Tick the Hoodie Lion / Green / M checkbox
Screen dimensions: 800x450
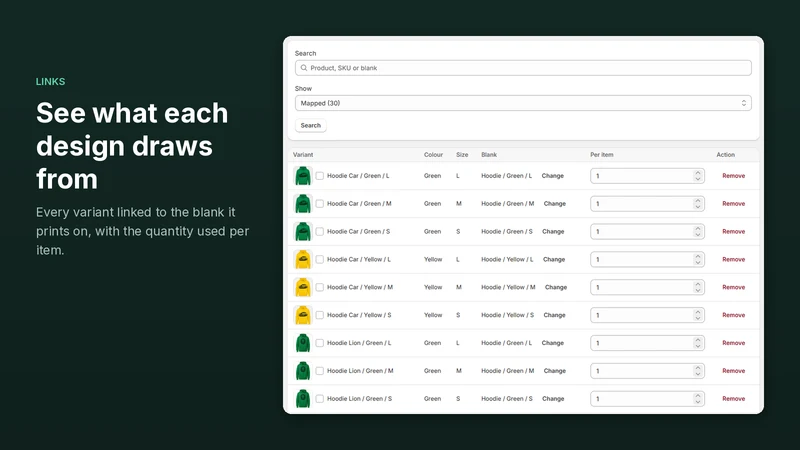319,371
